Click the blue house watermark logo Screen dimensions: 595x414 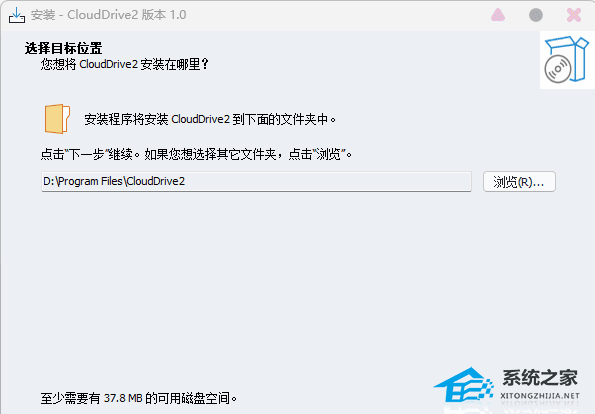click(x=464, y=384)
